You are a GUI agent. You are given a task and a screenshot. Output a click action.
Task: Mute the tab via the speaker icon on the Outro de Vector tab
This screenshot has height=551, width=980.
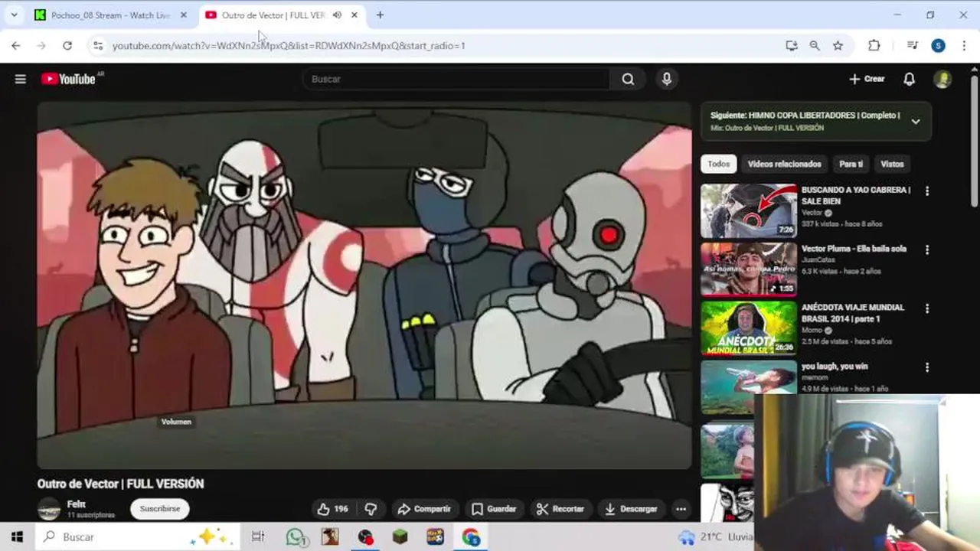tap(337, 15)
